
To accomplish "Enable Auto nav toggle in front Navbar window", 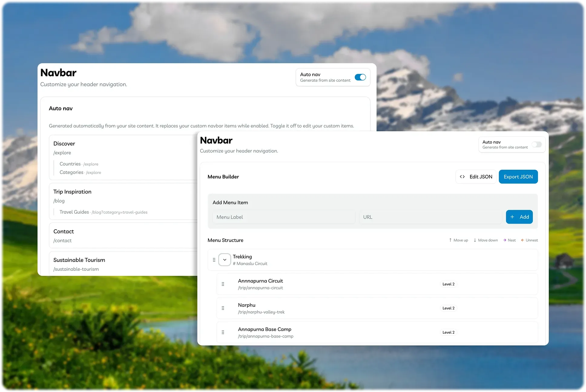I will tap(537, 144).
